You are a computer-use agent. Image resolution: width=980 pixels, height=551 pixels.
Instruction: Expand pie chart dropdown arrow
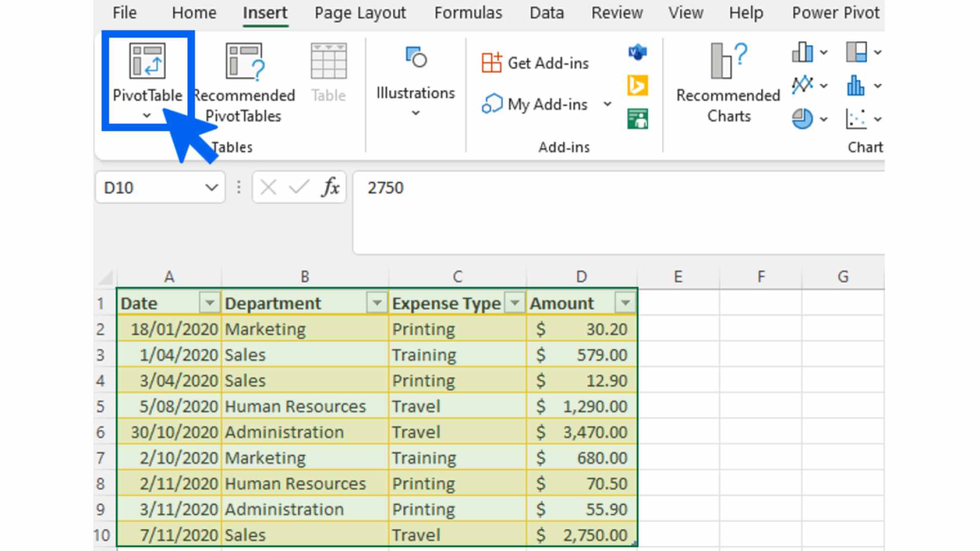[x=824, y=119]
